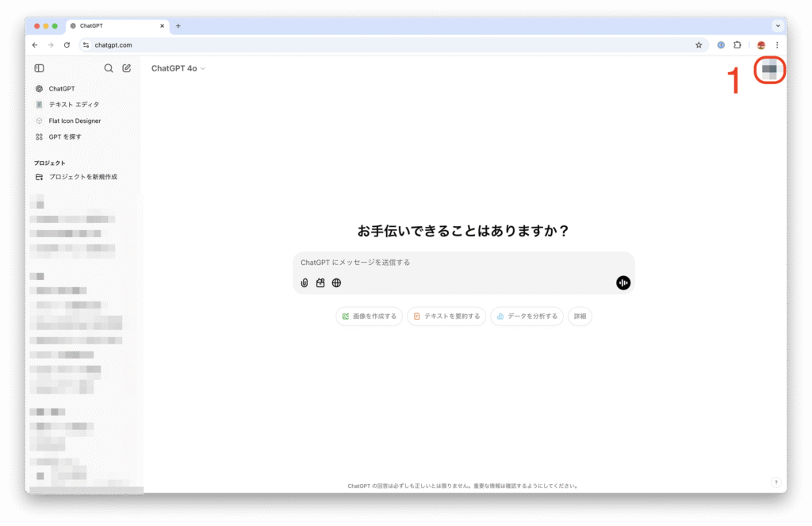Expand the tab search dropdown arrow
The width and height of the screenshot is (812, 526).
pyautogui.click(x=778, y=26)
